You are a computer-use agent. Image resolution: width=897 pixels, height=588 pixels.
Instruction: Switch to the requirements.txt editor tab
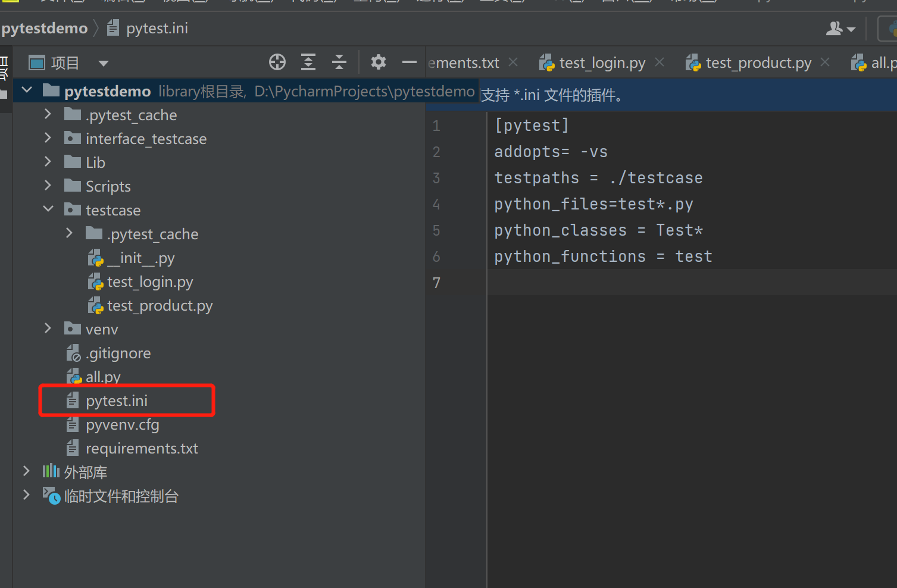(464, 62)
